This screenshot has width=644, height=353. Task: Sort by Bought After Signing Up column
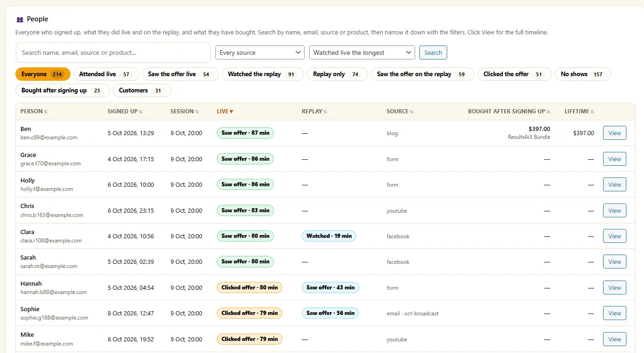click(509, 111)
